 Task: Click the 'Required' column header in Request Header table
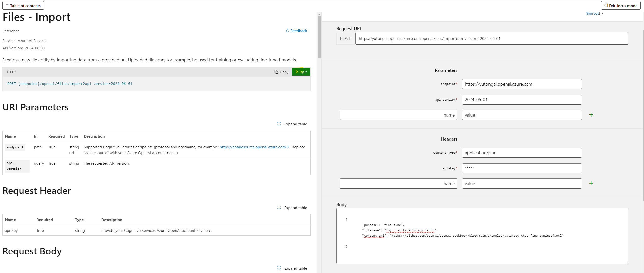point(45,220)
